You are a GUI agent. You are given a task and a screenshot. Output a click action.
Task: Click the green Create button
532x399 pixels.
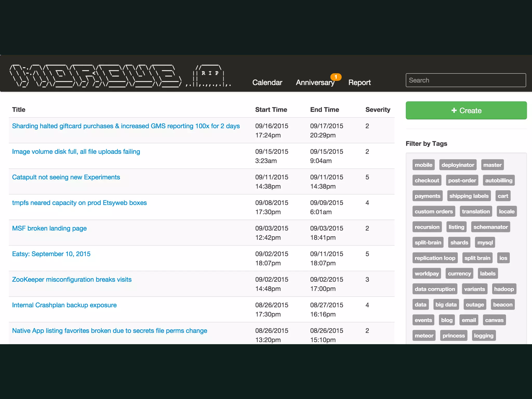466,110
